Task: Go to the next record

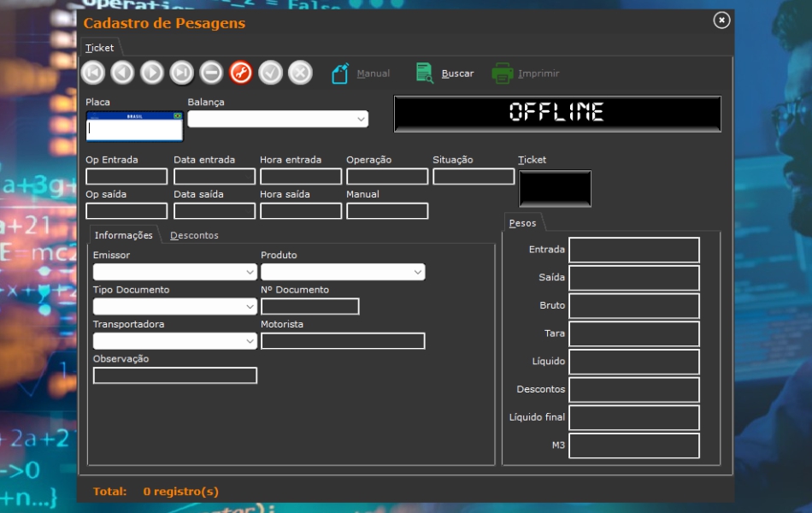Action: coord(152,74)
